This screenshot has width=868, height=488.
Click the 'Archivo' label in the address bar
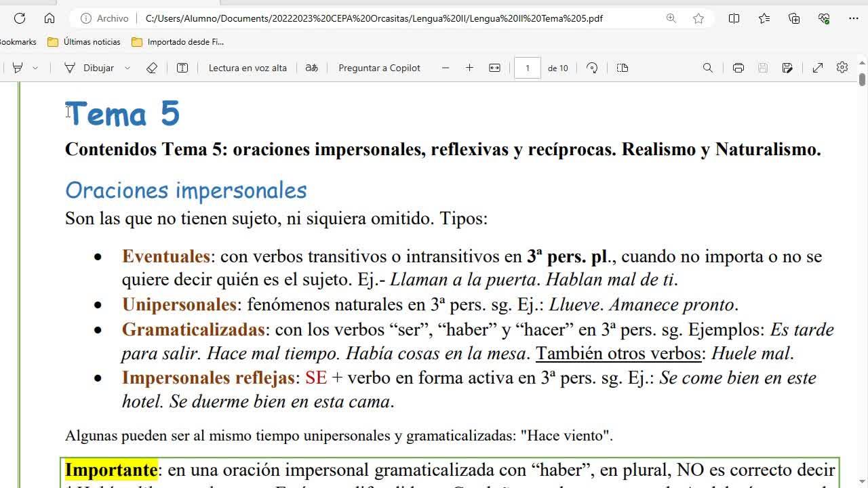point(113,18)
